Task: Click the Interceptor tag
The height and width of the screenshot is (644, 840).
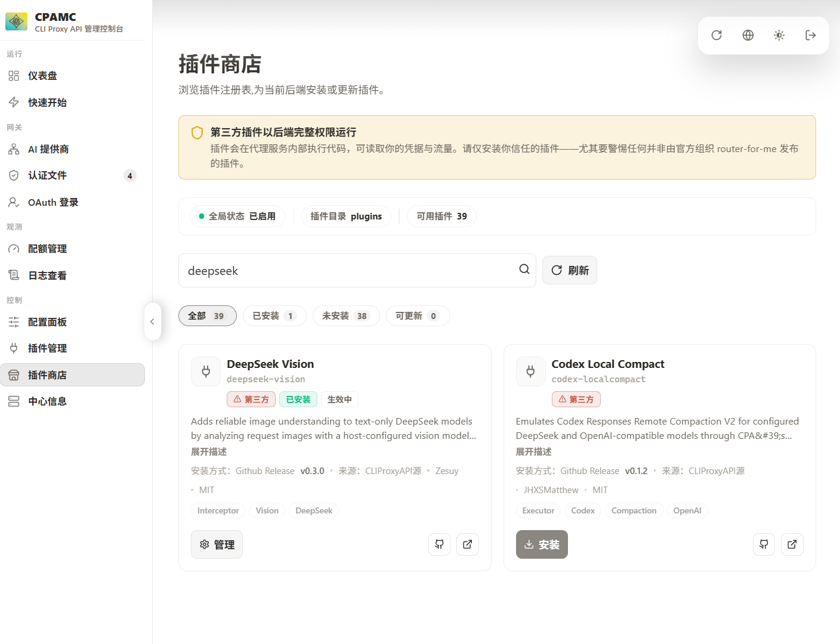Action: point(218,510)
